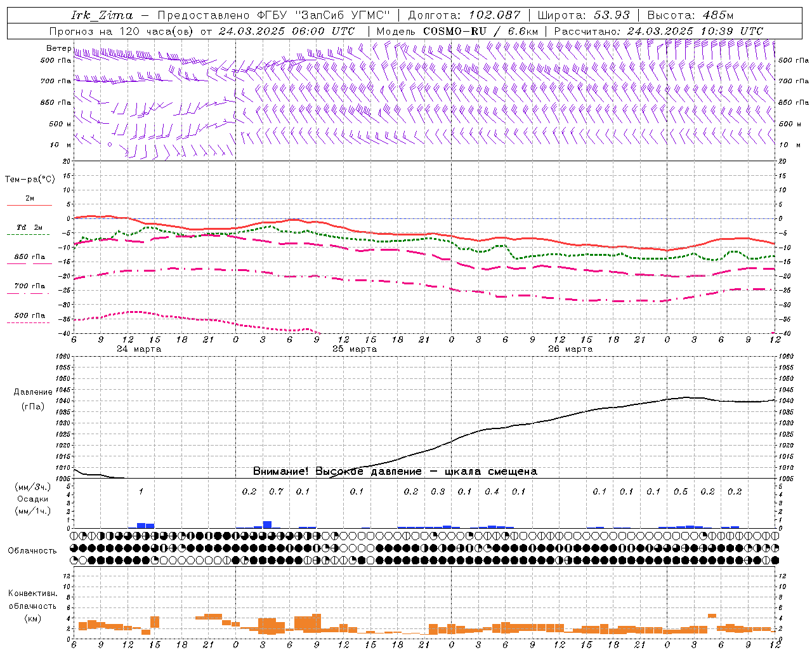Viewport: 812px width, 650px height.
Task: Click the provider text ФГБУ "ЗапСиб УГМС"
Action: (325, 15)
